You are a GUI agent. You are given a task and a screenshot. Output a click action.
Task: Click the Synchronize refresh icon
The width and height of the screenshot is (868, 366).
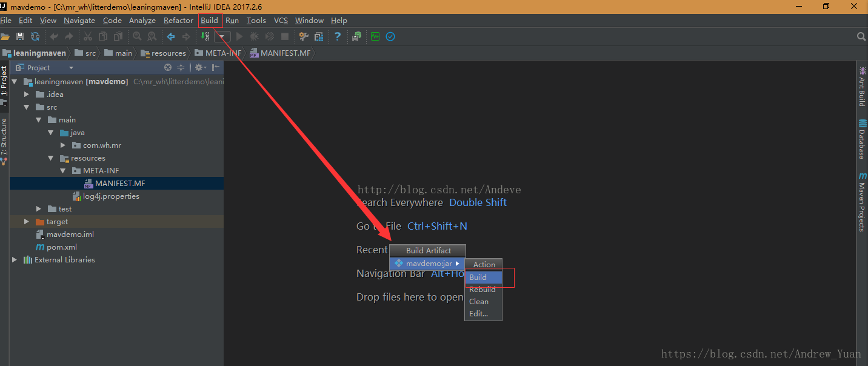35,36
